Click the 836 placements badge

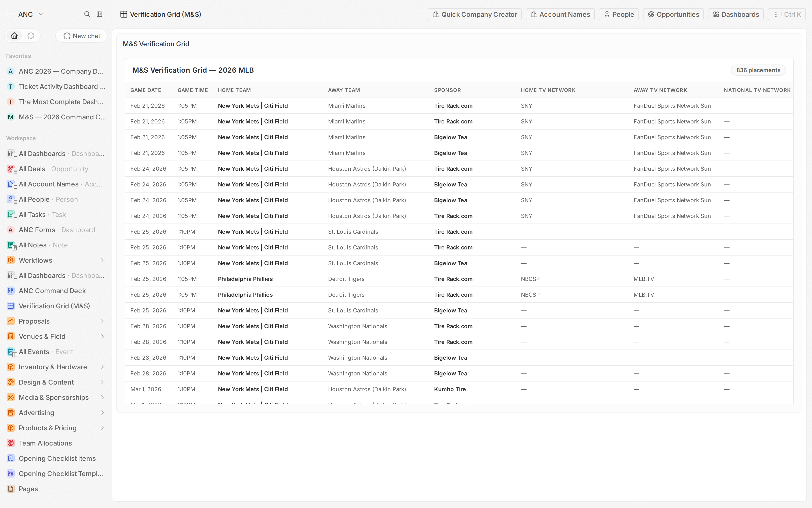(x=758, y=70)
